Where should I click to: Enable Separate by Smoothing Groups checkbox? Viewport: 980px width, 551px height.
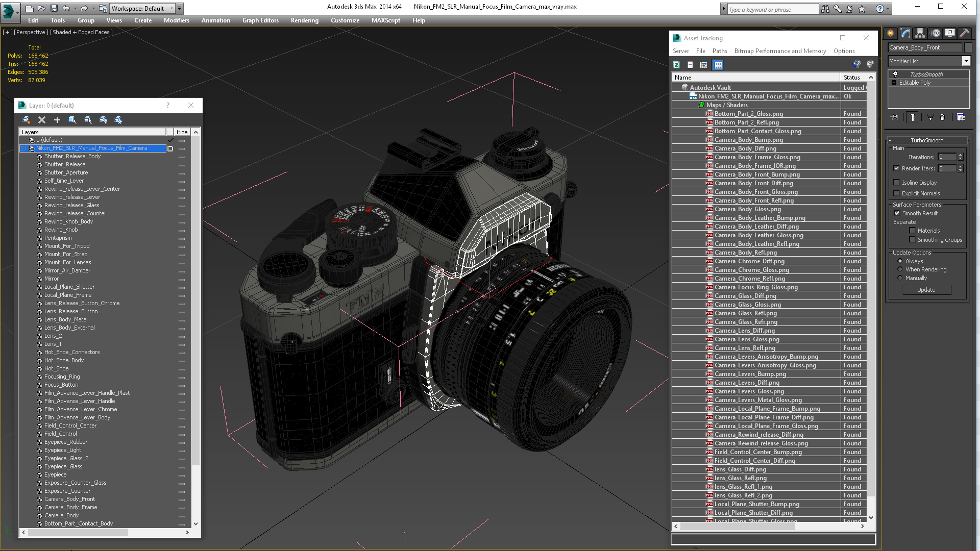(913, 240)
